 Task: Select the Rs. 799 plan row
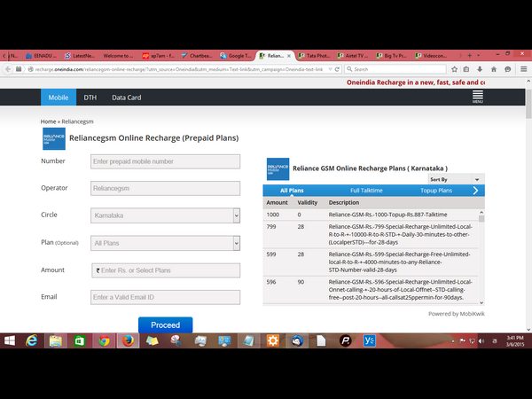click(x=372, y=235)
